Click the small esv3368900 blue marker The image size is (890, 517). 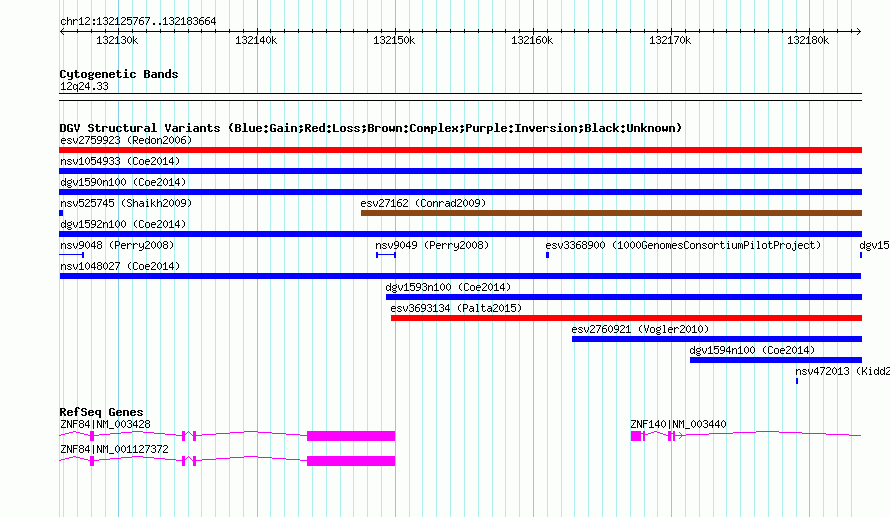click(547, 255)
